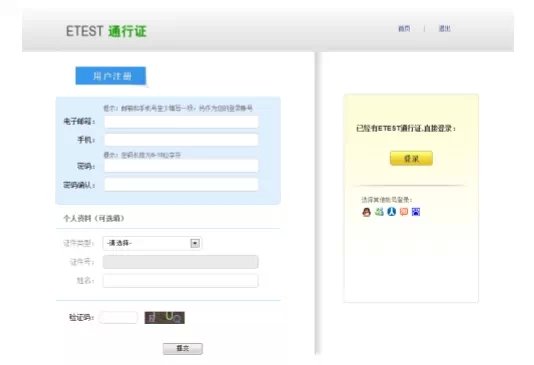Go to 首页 link in header

tap(404, 29)
